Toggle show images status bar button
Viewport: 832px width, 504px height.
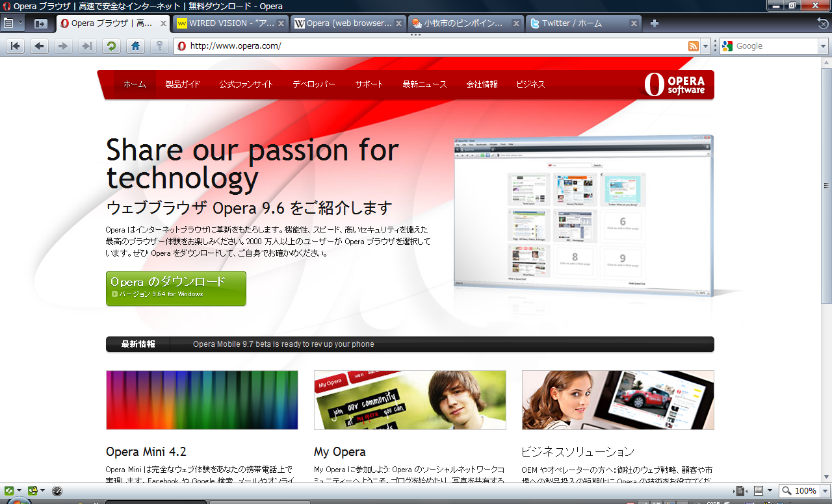[758, 491]
